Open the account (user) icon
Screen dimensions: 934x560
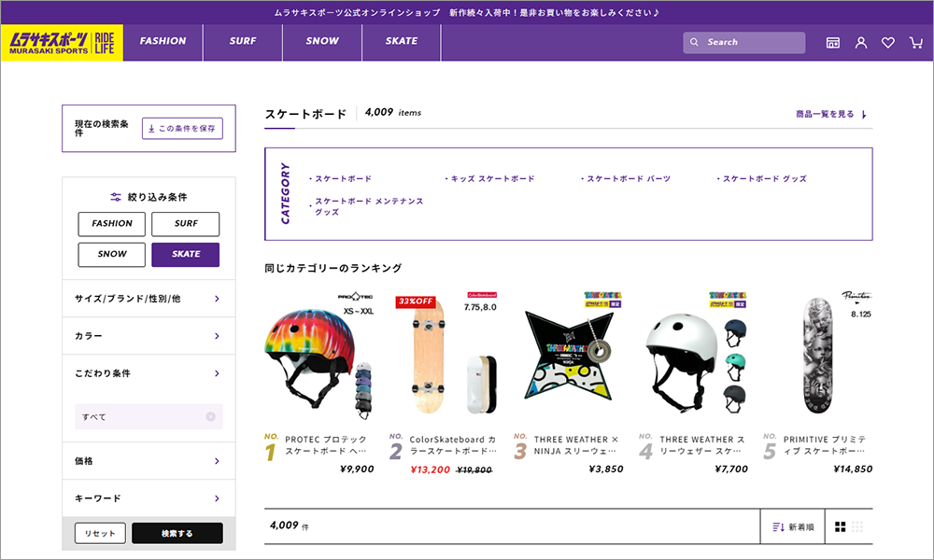click(861, 42)
